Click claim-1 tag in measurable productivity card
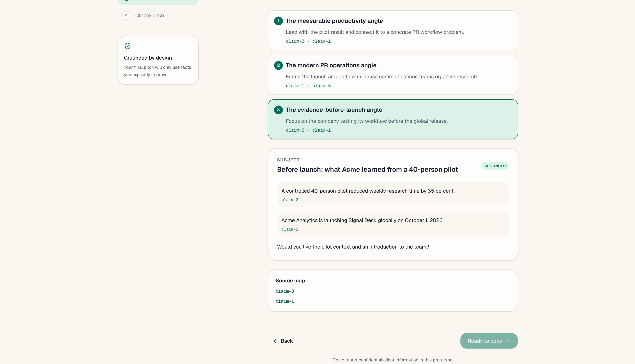The image size is (635, 364). click(321, 41)
